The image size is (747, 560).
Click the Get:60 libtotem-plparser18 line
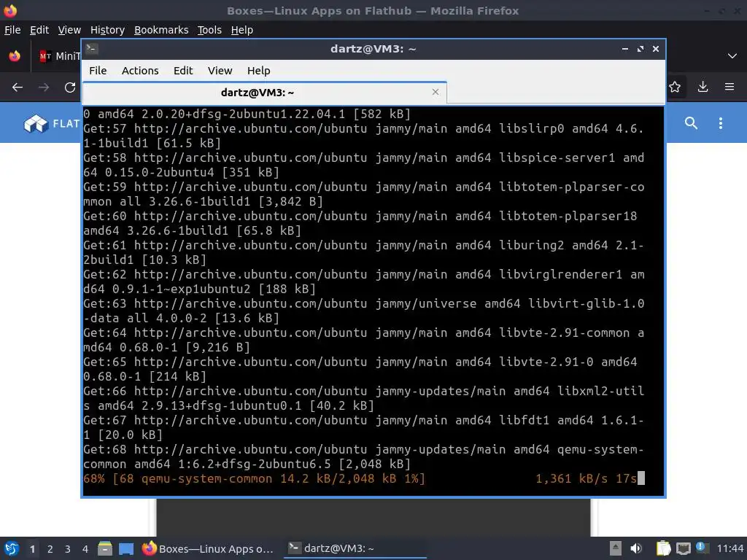point(360,223)
